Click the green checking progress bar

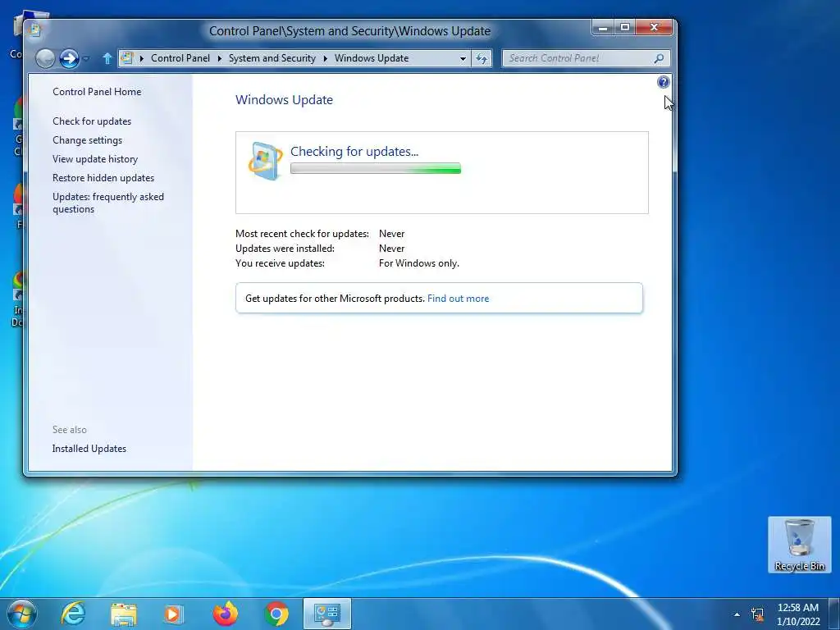(376, 168)
